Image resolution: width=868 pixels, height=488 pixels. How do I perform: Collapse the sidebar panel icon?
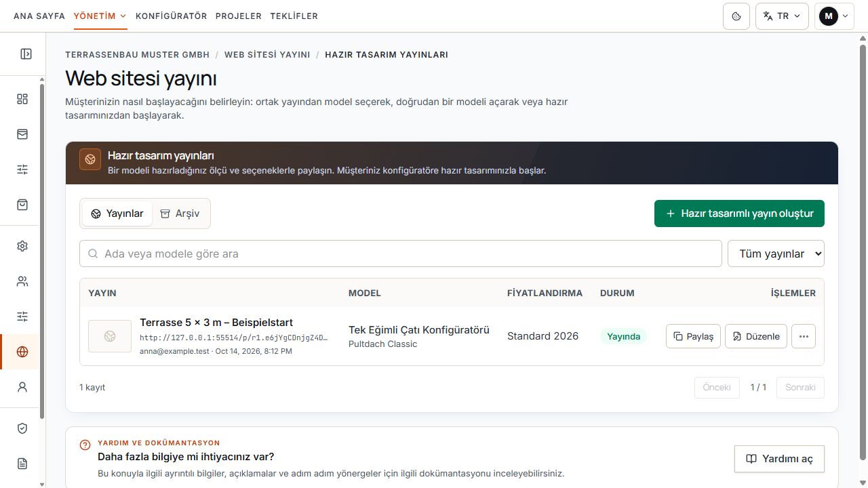(26, 54)
